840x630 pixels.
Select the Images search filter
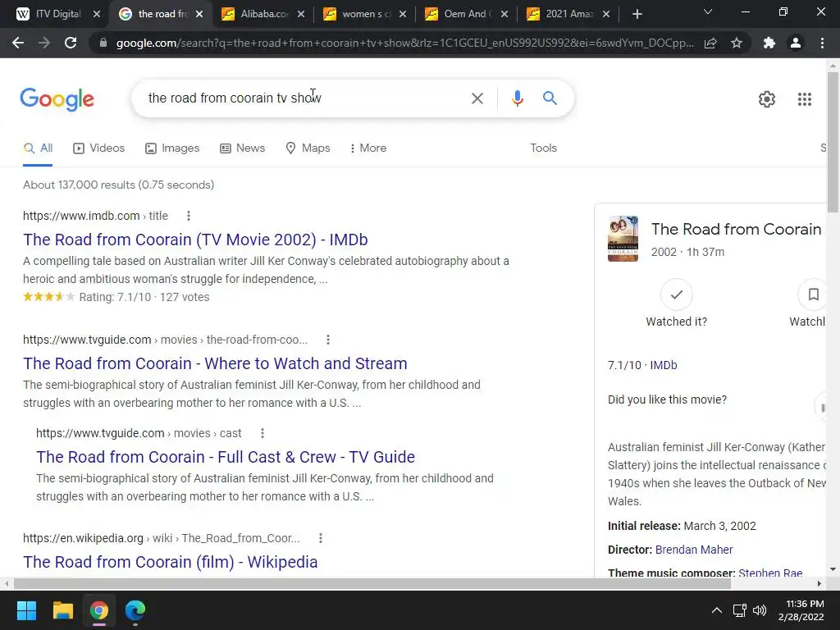172,148
